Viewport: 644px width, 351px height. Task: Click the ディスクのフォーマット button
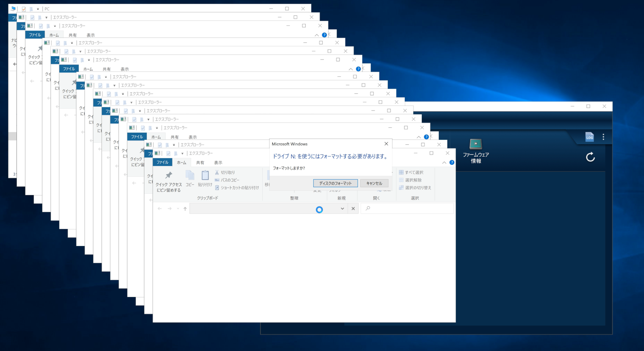(335, 183)
